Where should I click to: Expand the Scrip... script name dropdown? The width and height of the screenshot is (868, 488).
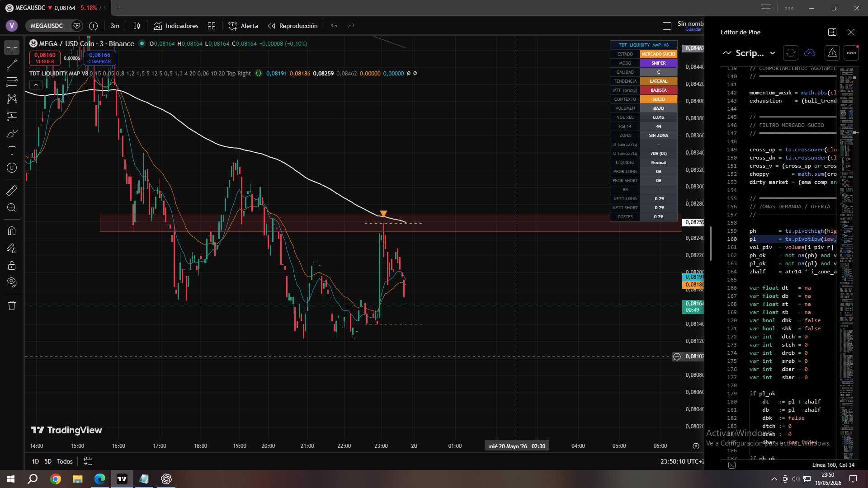pos(749,53)
